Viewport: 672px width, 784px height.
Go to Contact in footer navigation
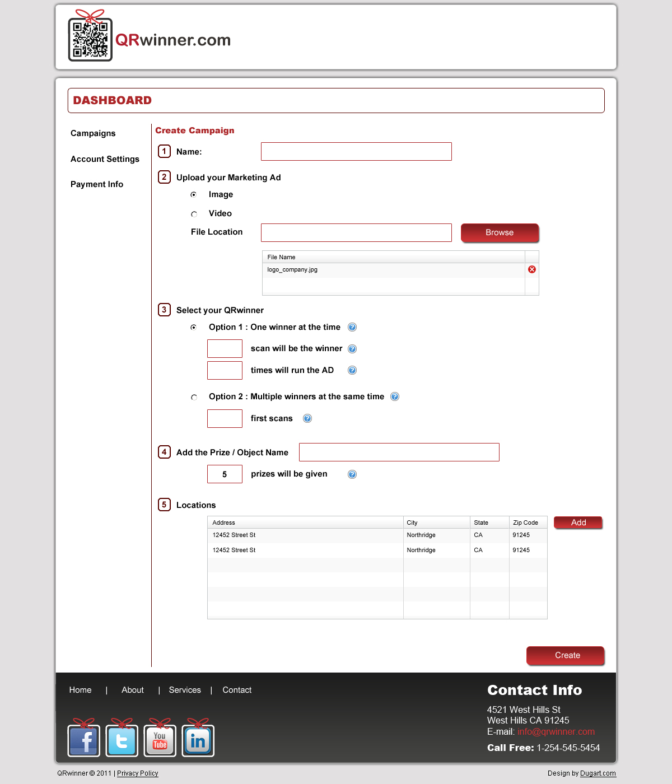pyautogui.click(x=237, y=690)
